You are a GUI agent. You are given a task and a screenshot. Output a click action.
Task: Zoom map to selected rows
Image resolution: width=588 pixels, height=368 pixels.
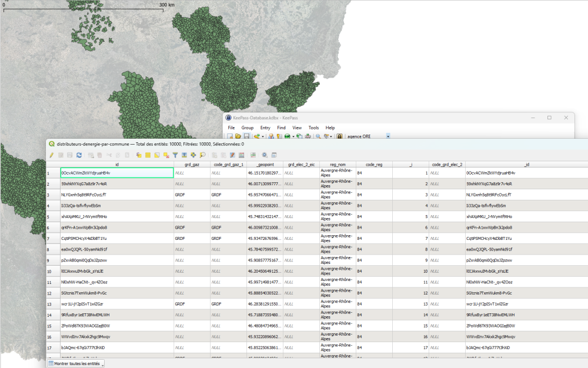pyautogui.click(x=202, y=155)
